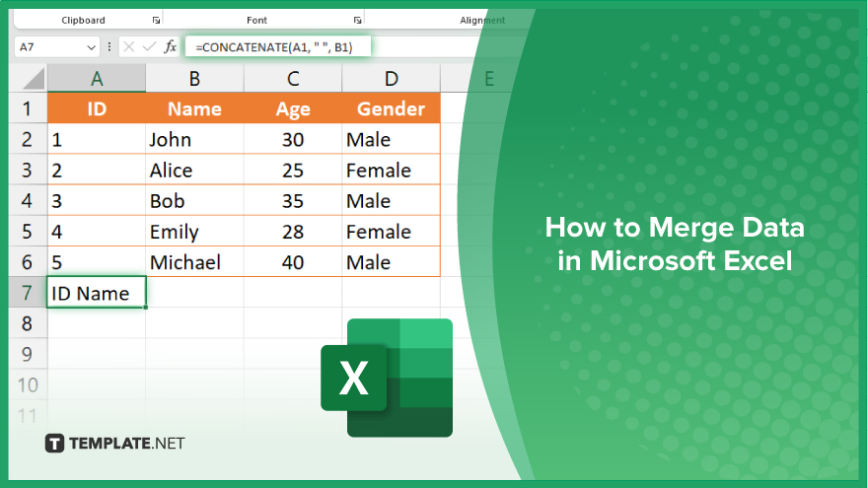Image resolution: width=868 pixels, height=488 pixels.
Task: Click the Age header cell
Action: point(293,108)
